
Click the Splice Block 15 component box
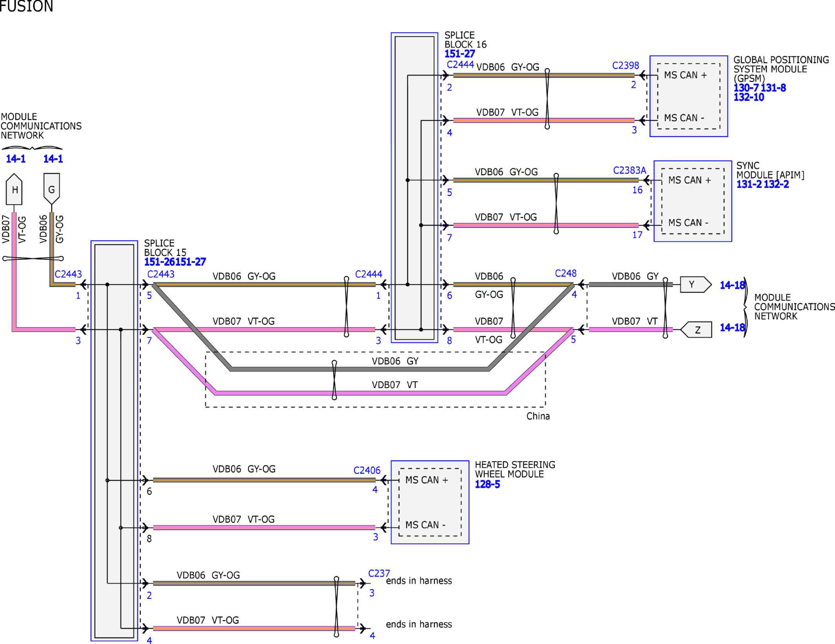coord(114,441)
